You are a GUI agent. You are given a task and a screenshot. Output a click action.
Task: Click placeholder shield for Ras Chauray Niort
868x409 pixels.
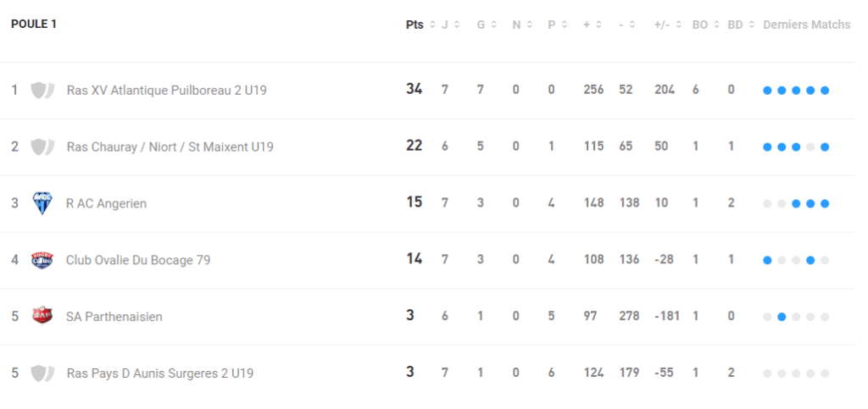click(x=42, y=146)
